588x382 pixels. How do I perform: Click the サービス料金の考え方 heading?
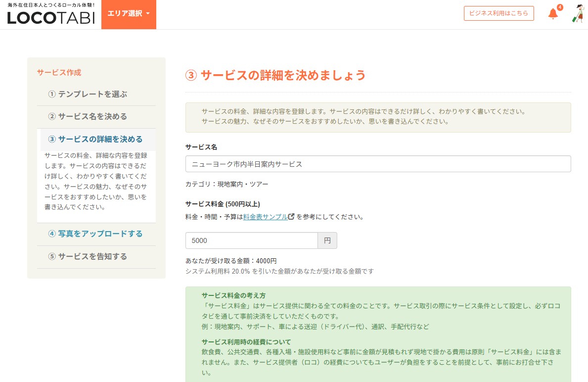coord(233,295)
